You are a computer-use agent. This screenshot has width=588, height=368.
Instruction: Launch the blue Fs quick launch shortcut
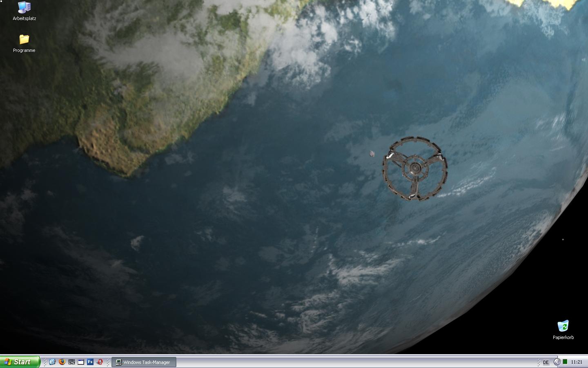click(90, 362)
